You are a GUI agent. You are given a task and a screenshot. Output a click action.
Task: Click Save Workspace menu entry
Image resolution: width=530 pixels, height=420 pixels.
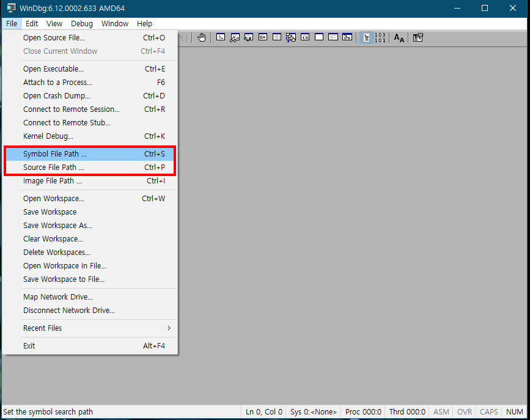click(90, 212)
